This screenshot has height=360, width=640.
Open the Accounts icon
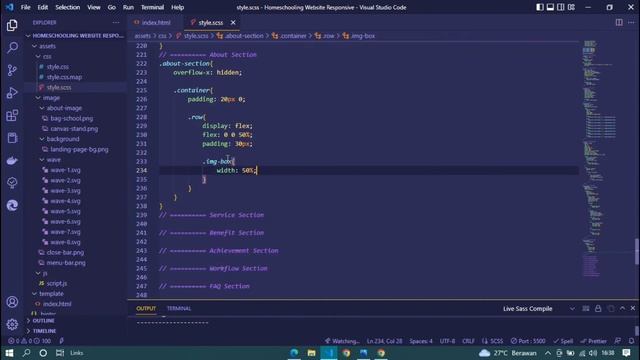[x=12, y=302]
